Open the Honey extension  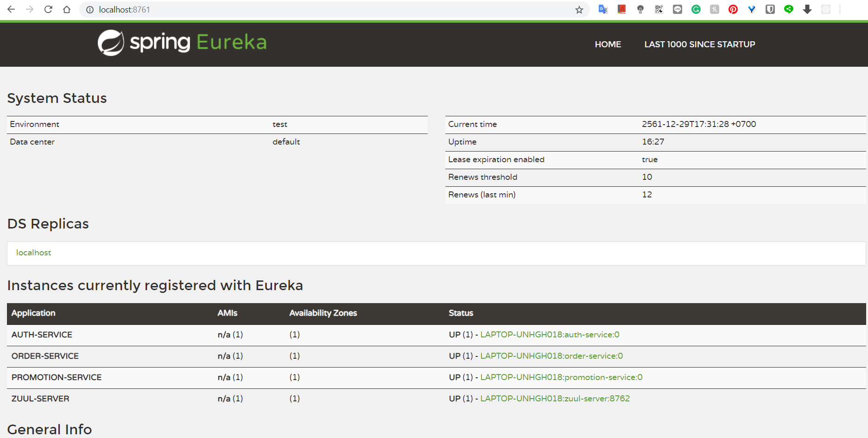click(715, 9)
